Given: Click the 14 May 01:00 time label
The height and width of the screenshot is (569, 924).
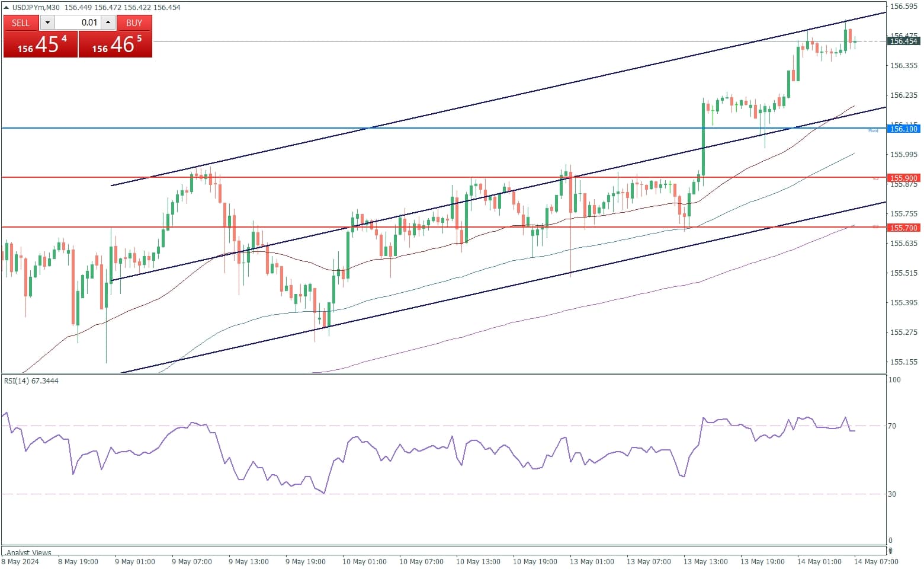Looking at the screenshot, I should coord(819,562).
